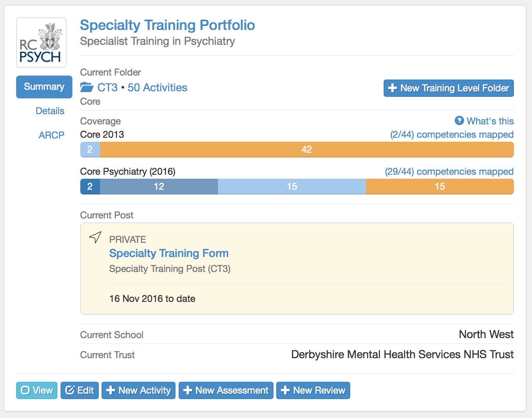Screen dimensions: 532x418
Task: Open the ARCP tab
Action: point(52,135)
